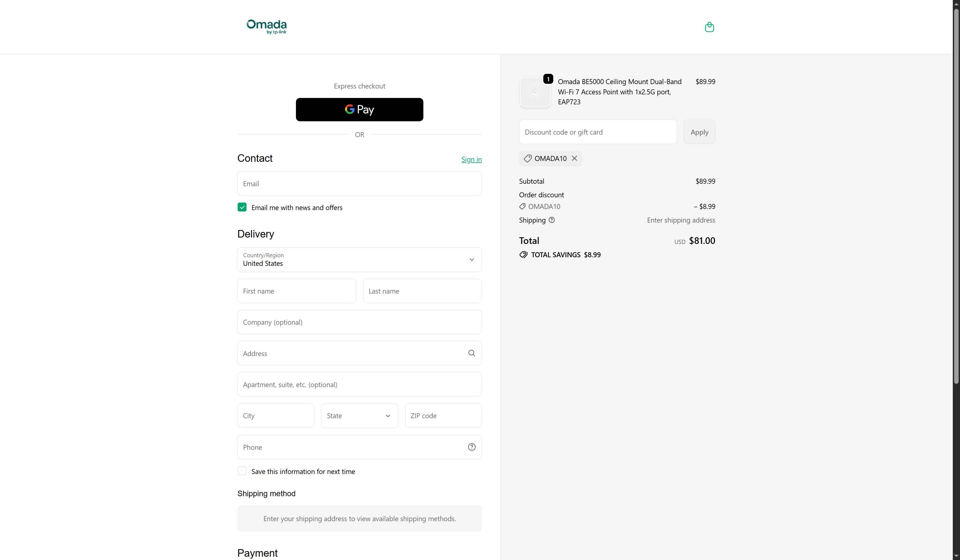Enable Save this information for next time
Image resolution: width=960 pixels, height=560 pixels.
242,471
